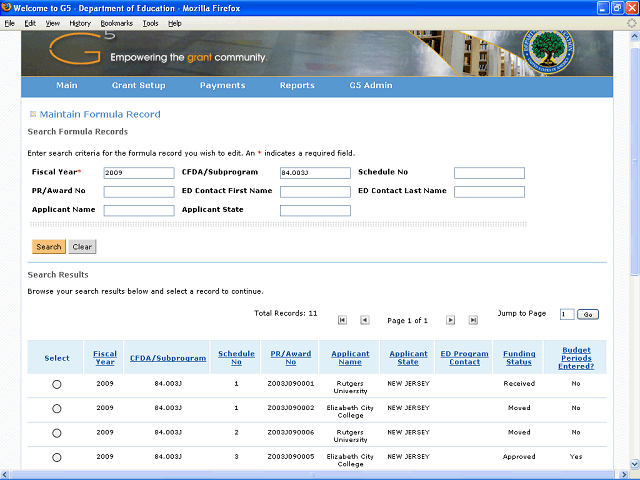Viewport: 640px width, 480px height.
Task: Open the Bookmarks menu
Action: (x=116, y=22)
